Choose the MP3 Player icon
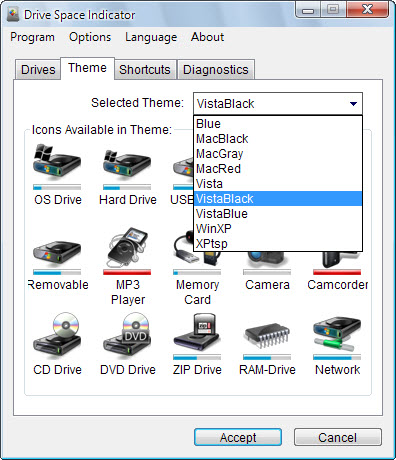 click(127, 247)
